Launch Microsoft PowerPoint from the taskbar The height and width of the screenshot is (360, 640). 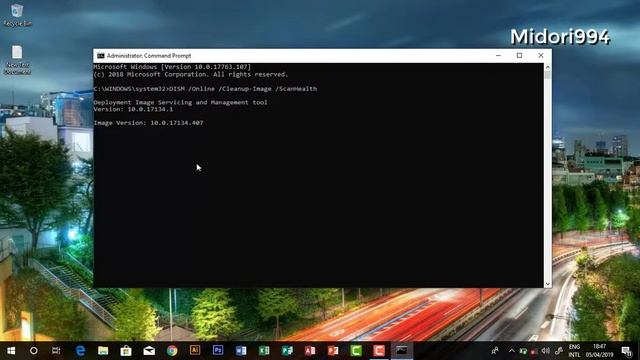[333, 351]
